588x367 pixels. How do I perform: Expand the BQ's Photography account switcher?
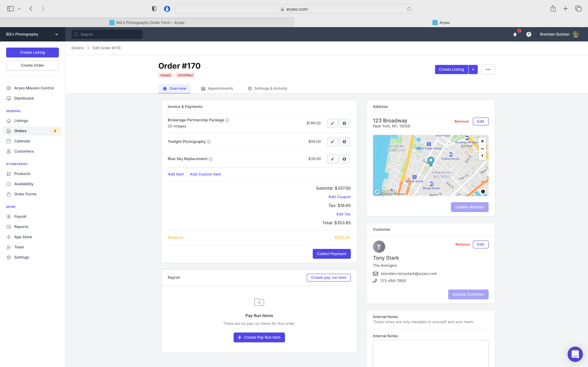coord(32,34)
